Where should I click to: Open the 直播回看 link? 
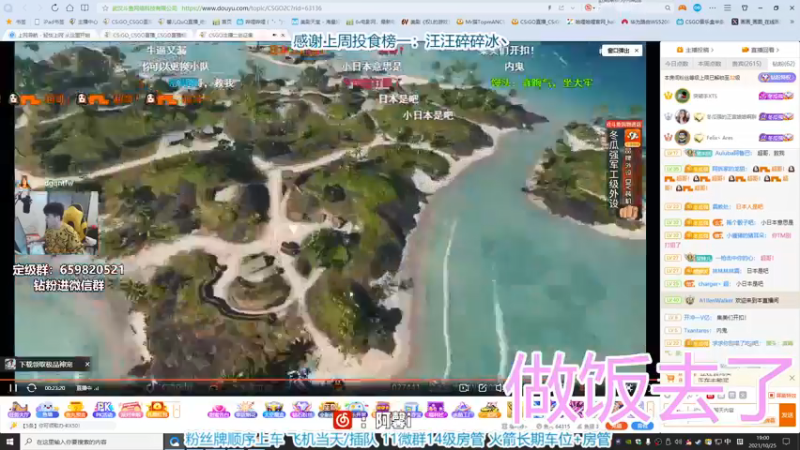coord(760,50)
